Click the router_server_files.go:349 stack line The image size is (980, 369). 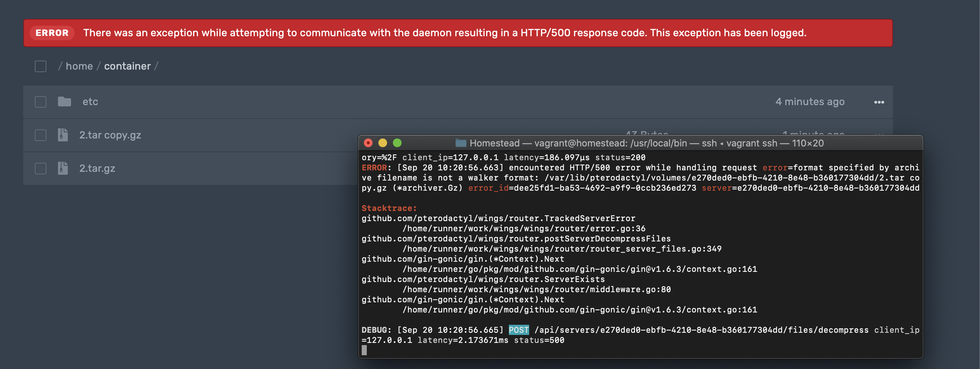tap(562, 249)
